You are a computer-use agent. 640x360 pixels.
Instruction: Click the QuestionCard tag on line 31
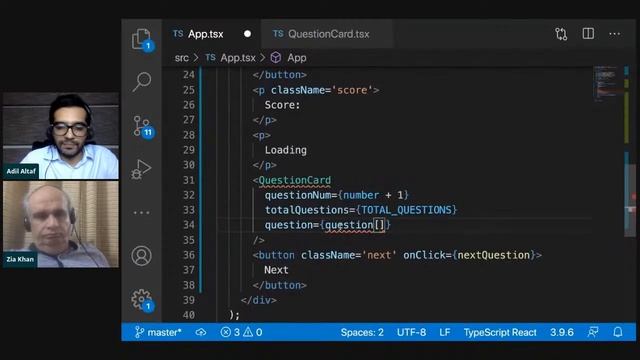pos(294,180)
